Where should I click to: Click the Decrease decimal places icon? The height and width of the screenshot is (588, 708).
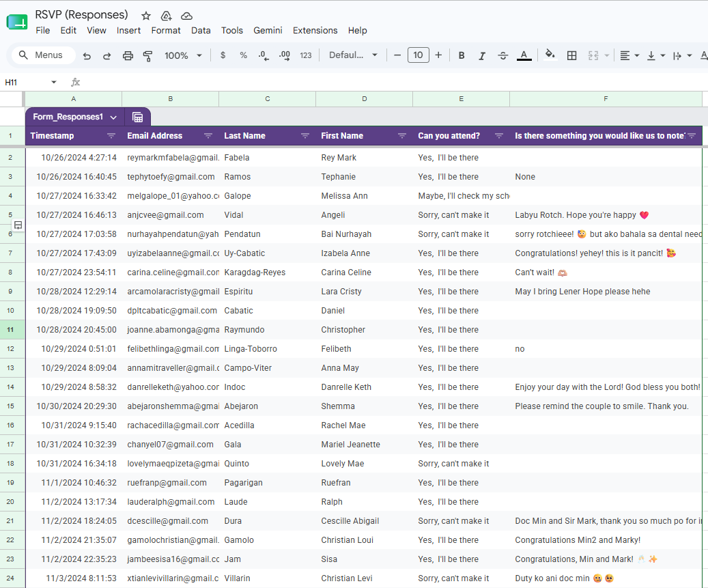(x=264, y=55)
